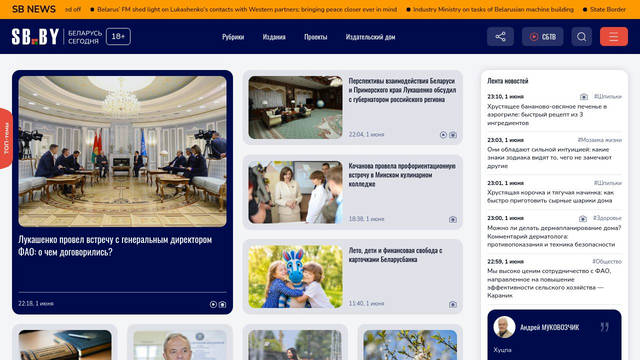Open the СБТВ video channel button
This screenshot has height=360, width=640.
(x=542, y=37)
